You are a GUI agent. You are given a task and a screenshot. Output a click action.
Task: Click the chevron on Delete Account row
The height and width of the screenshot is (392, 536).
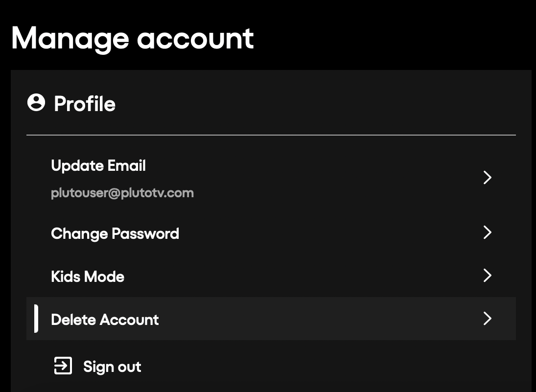pos(487,319)
